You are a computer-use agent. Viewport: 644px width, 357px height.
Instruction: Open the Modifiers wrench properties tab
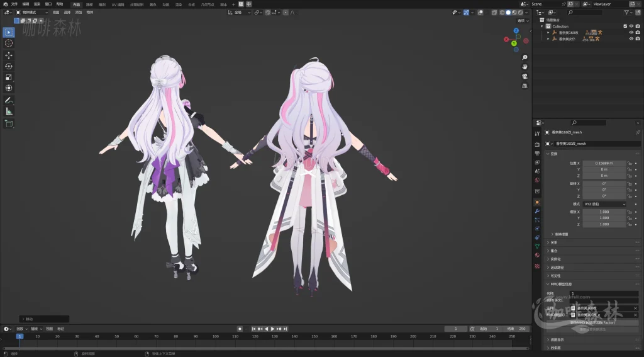click(537, 211)
